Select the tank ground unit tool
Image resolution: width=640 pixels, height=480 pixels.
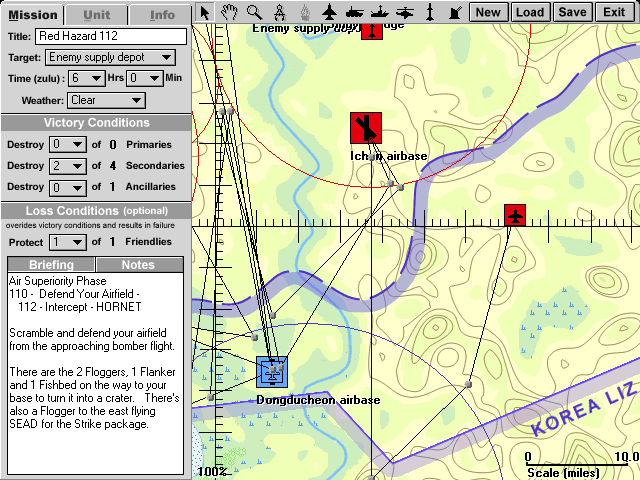pyautogui.click(x=354, y=12)
